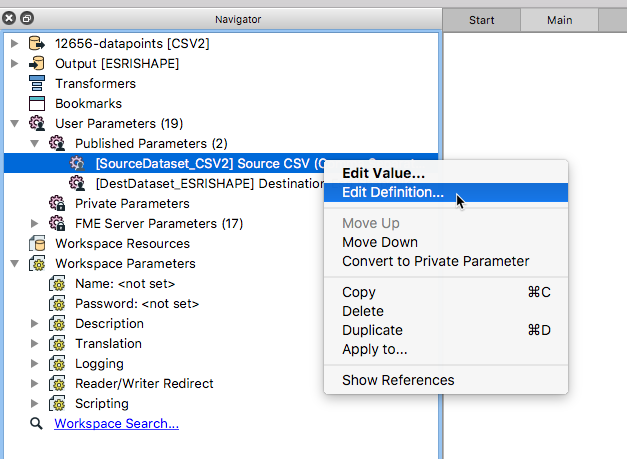Select the Transformers icon in Navigator
This screenshot has height=459, width=627.
click(x=37, y=83)
